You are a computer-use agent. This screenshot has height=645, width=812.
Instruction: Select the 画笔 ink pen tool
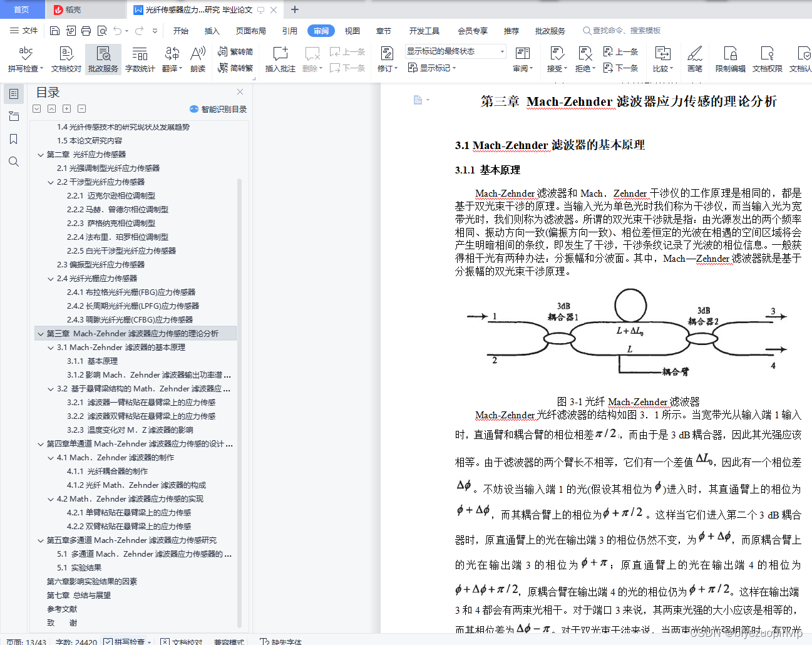695,59
